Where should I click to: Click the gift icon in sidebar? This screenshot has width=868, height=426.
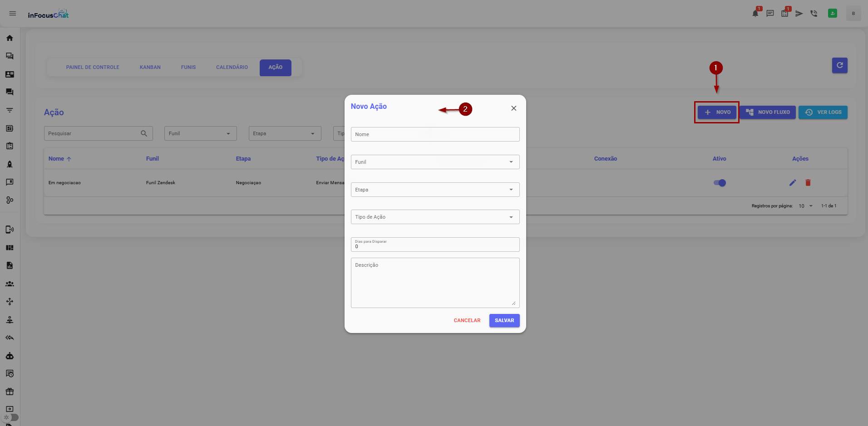(10, 392)
